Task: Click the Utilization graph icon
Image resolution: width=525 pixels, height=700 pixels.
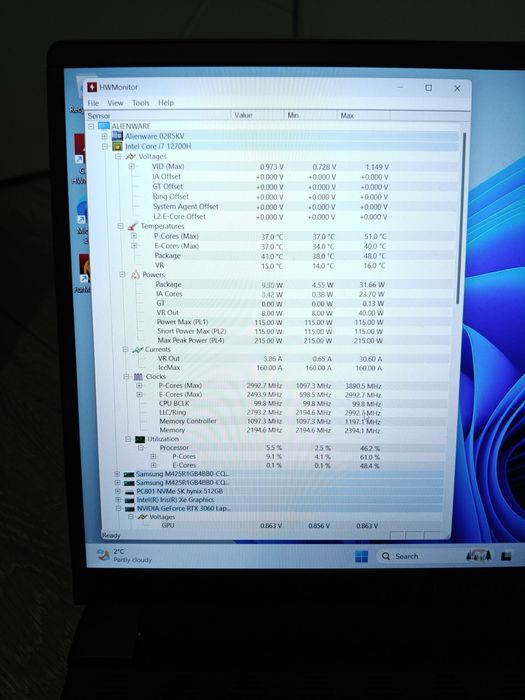Action: coord(140,439)
